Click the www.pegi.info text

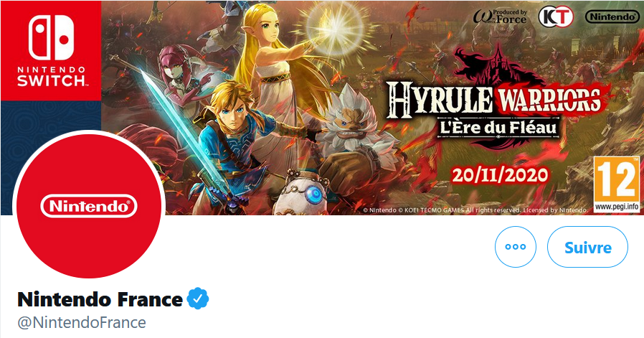point(617,207)
